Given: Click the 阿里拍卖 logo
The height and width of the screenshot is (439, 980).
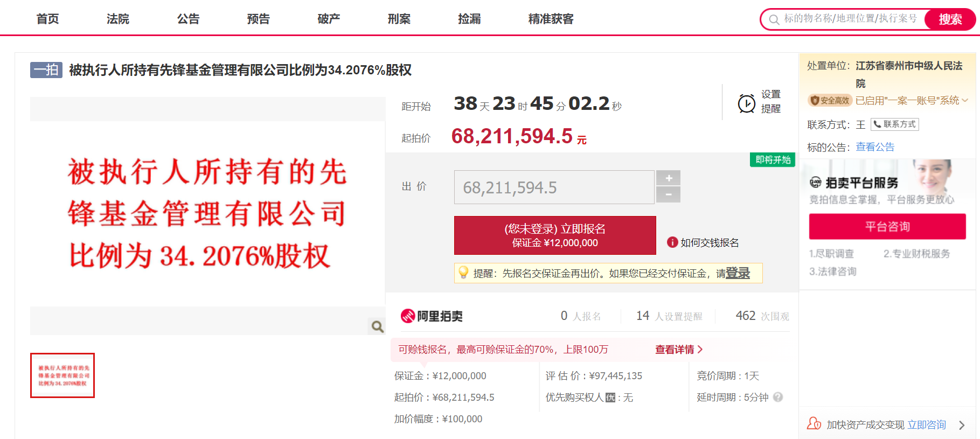Looking at the screenshot, I should (432, 316).
